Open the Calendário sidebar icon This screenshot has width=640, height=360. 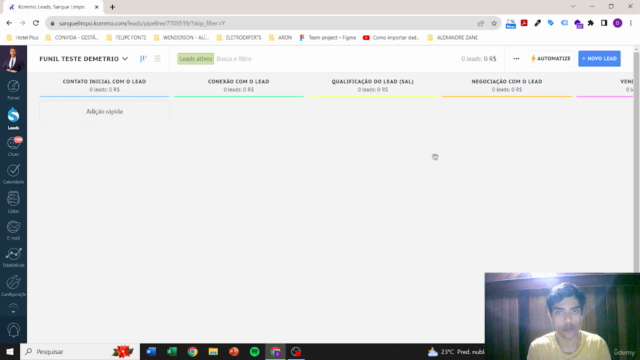(13, 174)
